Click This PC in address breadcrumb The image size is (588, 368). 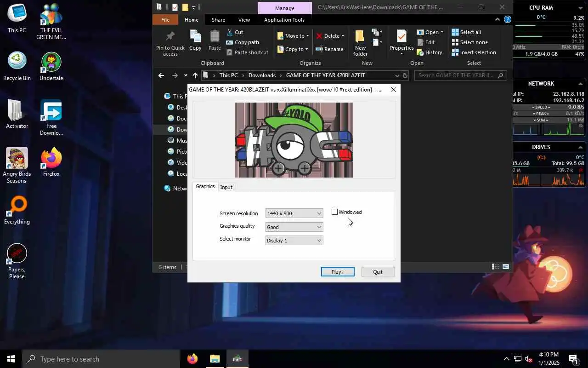(228, 75)
